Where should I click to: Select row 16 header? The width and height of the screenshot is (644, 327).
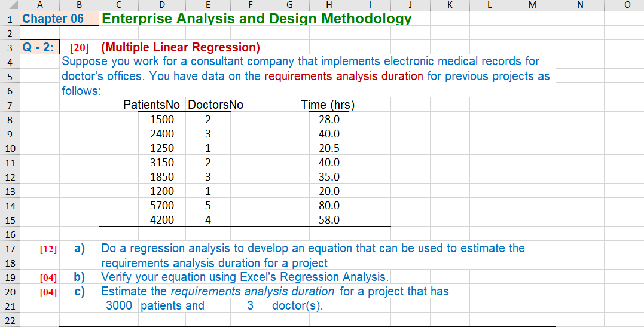(x=10, y=234)
